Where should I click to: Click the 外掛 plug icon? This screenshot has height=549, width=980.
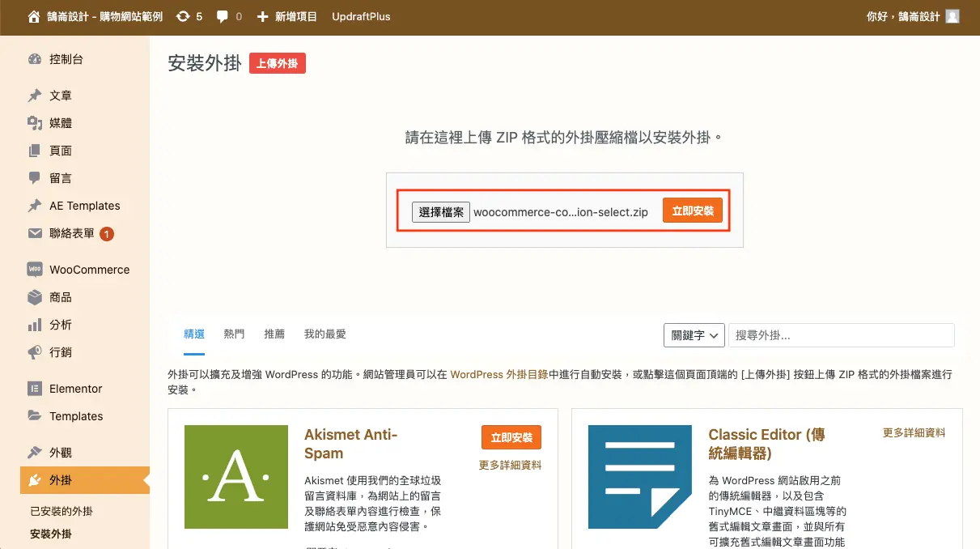click(34, 480)
